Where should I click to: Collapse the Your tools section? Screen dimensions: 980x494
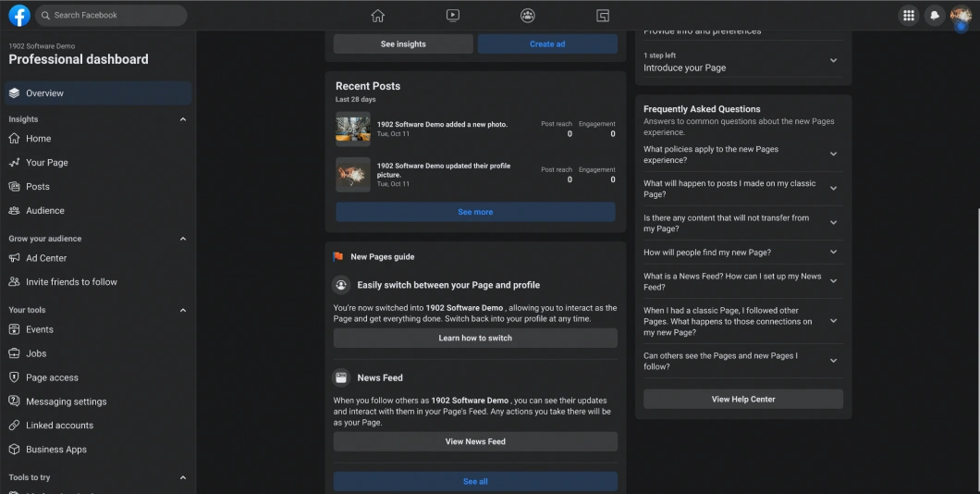point(183,310)
